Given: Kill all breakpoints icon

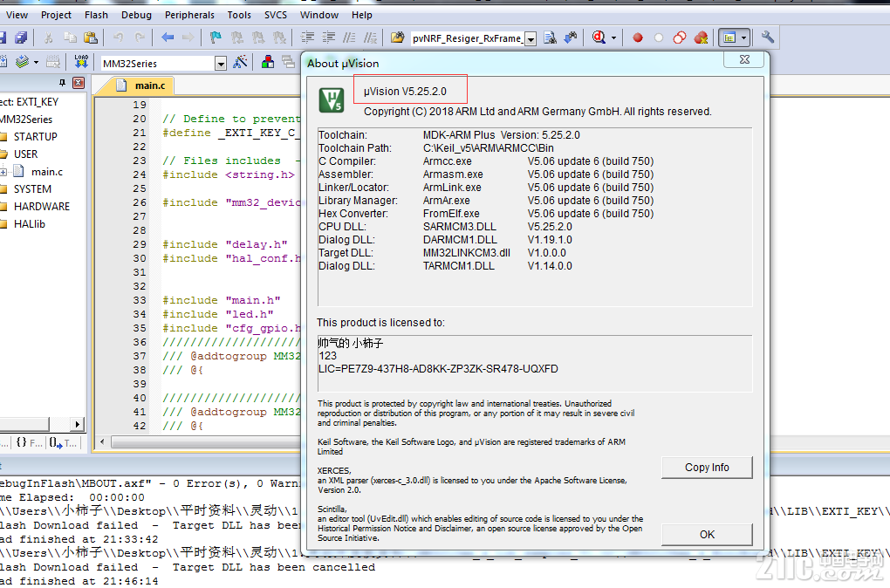Looking at the screenshot, I should click(x=701, y=38).
